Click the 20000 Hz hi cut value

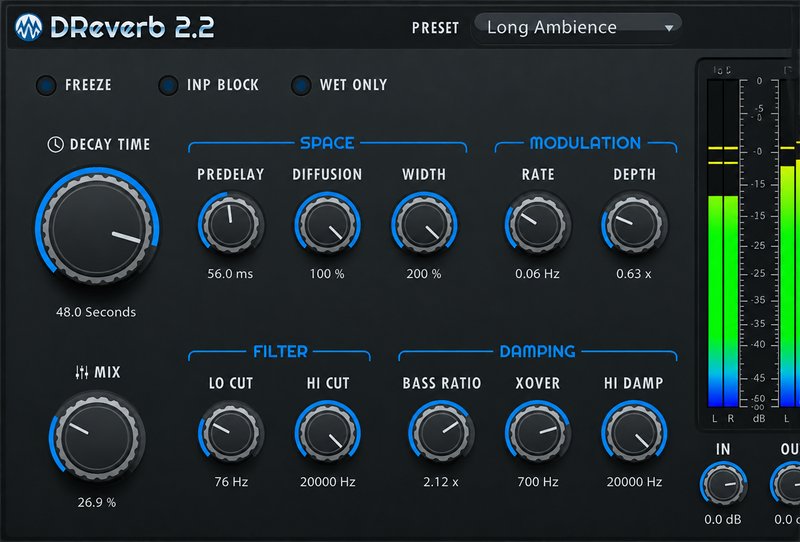coord(328,482)
